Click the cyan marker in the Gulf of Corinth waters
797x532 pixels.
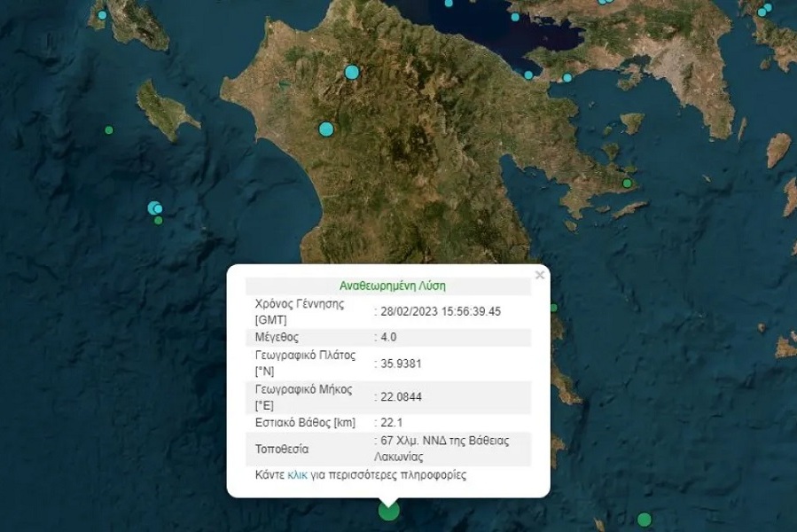coord(514,16)
